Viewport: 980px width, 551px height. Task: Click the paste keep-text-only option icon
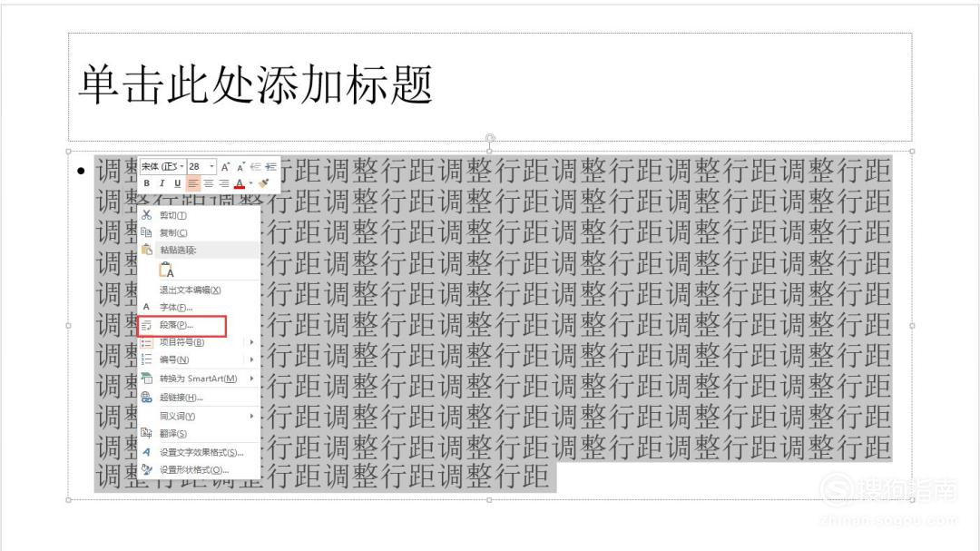point(166,271)
